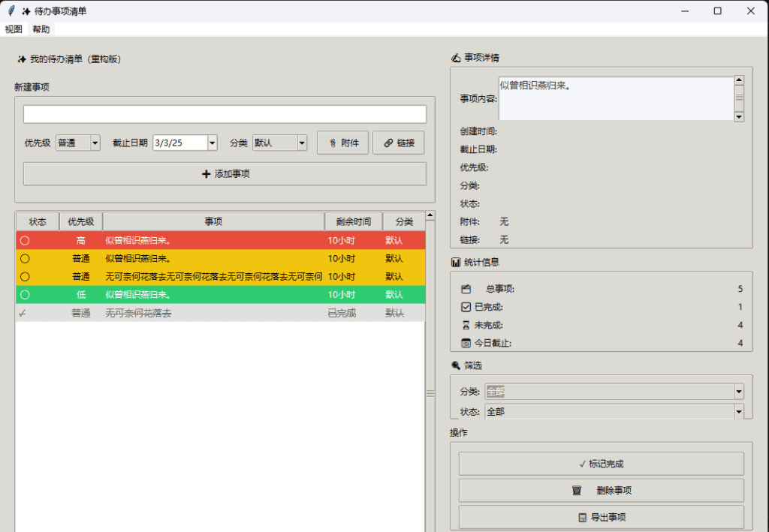The height and width of the screenshot is (532, 769).
Task: Select the 高 priority cell in the red row
Action: click(81, 241)
